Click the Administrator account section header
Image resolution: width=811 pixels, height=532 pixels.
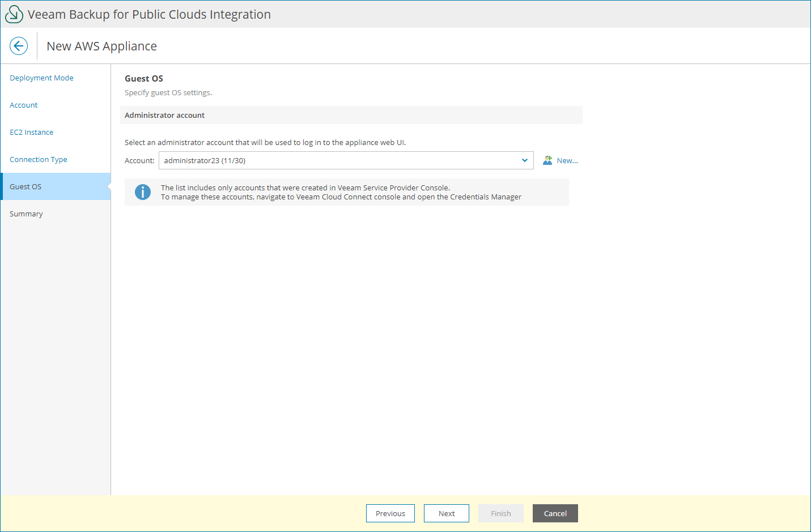[164, 115]
